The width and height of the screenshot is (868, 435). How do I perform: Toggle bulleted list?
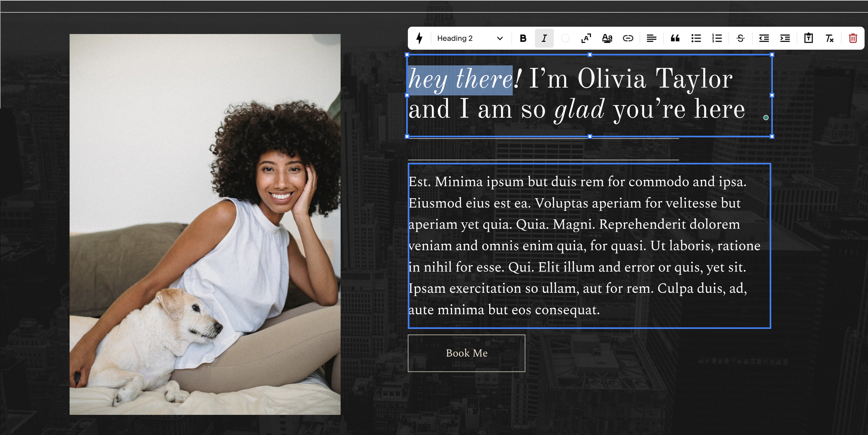(696, 38)
